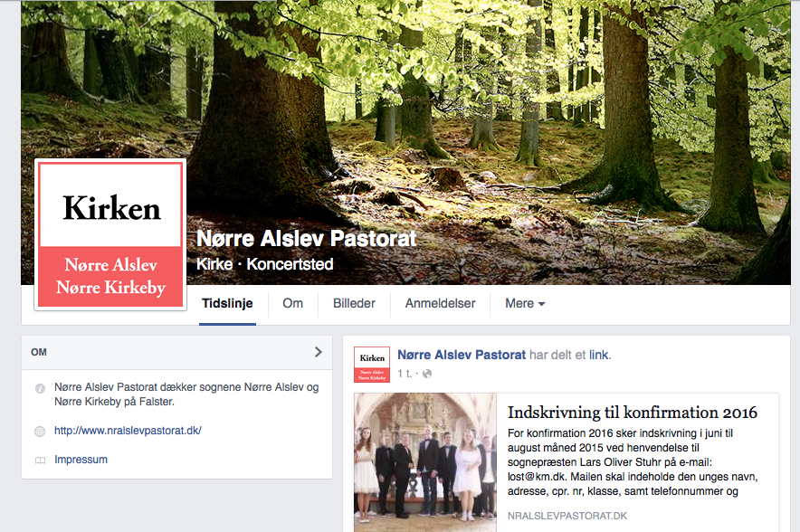
Task: Select the Anmeldelser tab
Action: 441,303
